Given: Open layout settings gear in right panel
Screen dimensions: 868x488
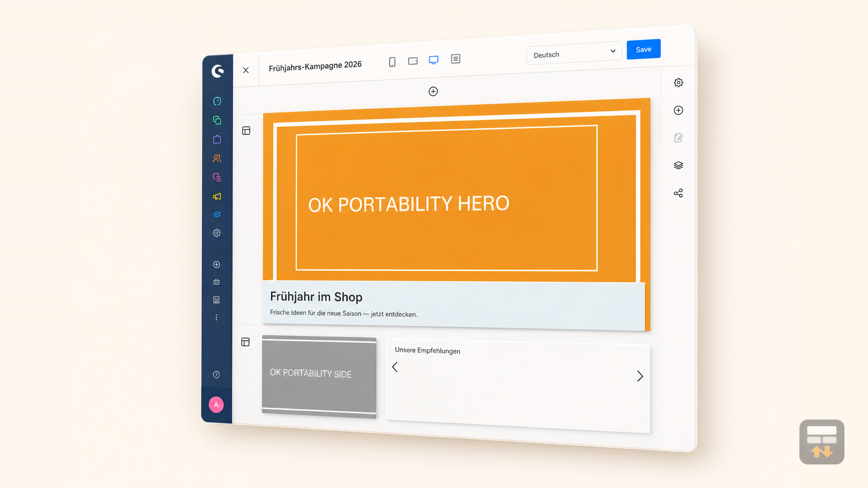Looking at the screenshot, I should [x=679, y=83].
